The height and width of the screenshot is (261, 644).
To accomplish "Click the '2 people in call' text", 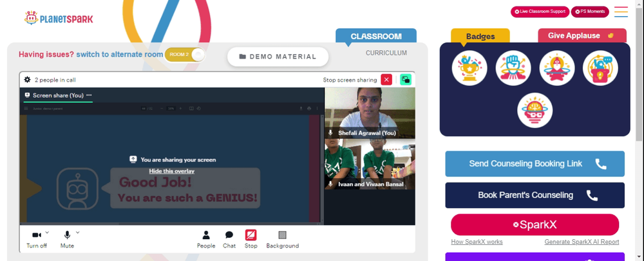I will click(x=55, y=80).
